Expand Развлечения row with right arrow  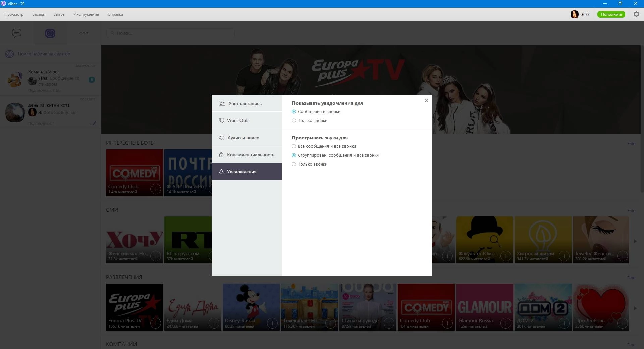pos(635,308)
